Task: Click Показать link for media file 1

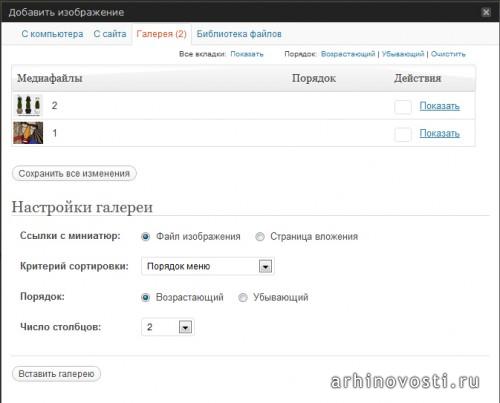Action: (439, 133)
